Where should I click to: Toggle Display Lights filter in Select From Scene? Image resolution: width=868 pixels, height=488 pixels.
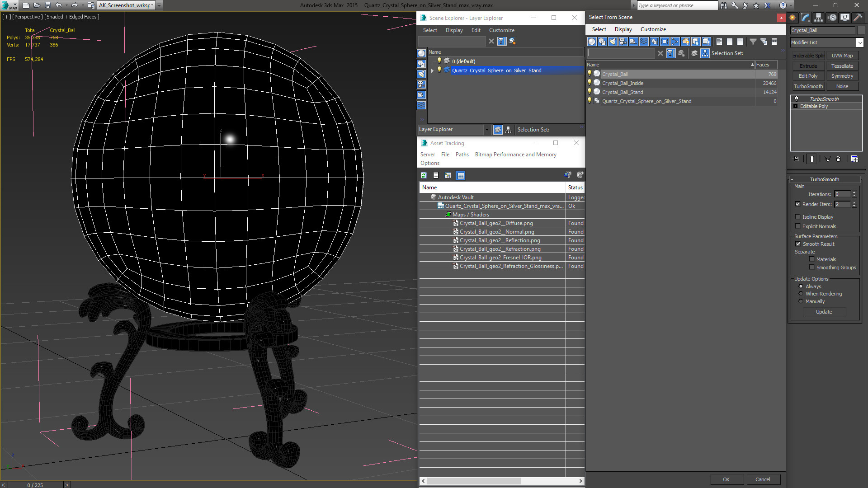pos(613,42)
